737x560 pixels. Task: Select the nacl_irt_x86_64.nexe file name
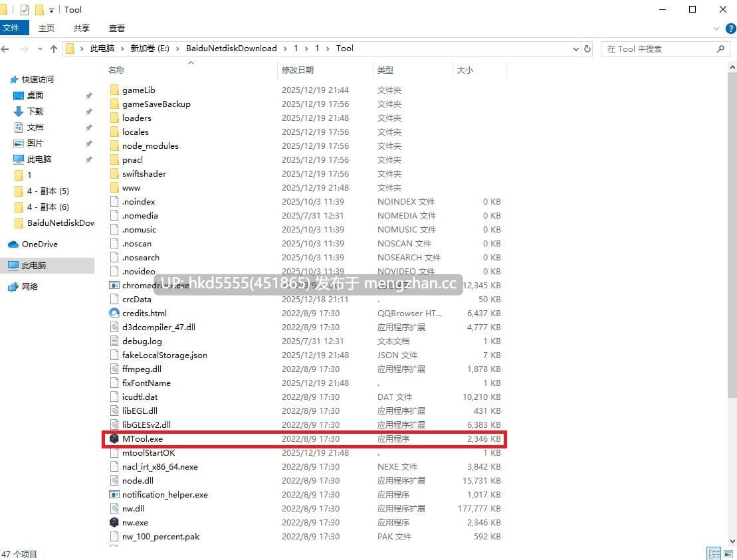pos(159,467)
